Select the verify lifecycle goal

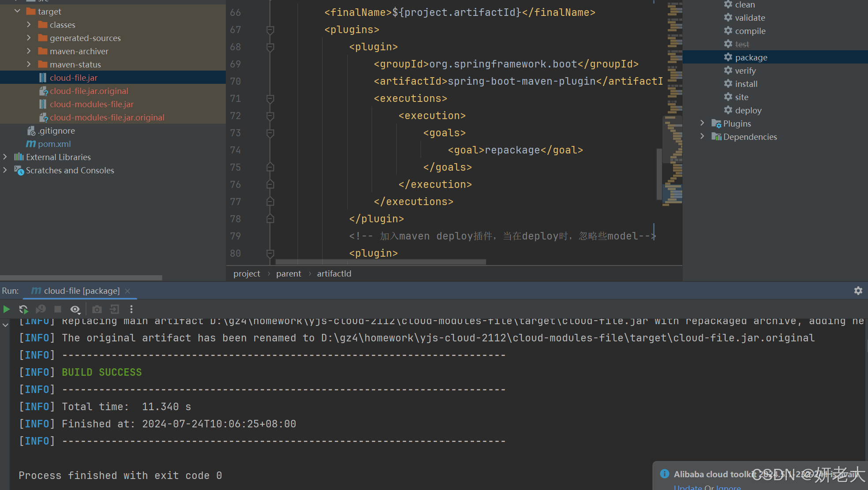[745, 71]
